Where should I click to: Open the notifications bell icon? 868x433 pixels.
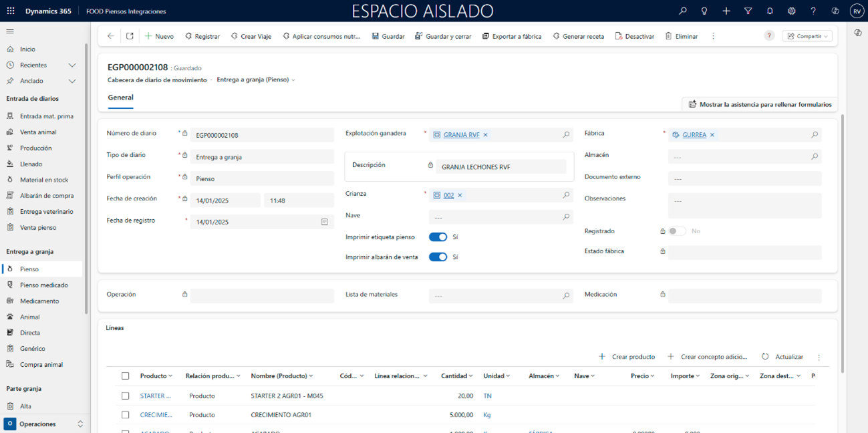pyautogui.click(x=770, y=11)
